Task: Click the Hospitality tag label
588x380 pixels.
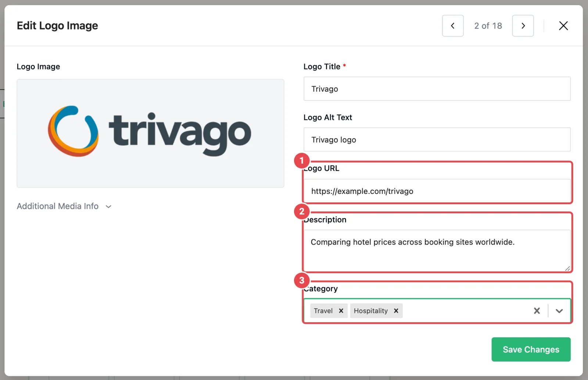Action: click(x=370, y=311)
